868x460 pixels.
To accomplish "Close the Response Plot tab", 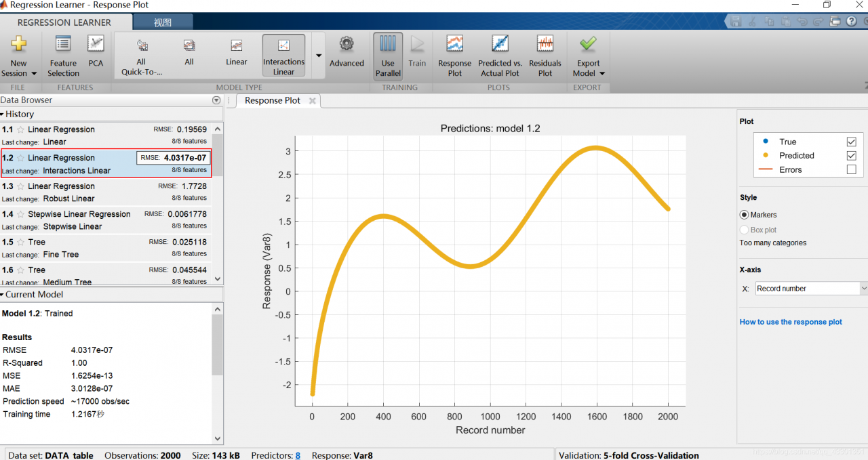I will (313, 101).
